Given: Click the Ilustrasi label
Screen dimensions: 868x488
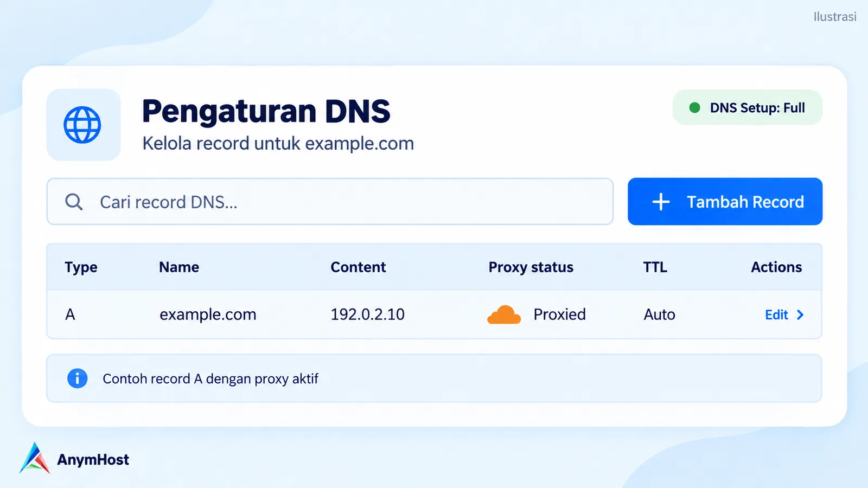Looking at the screenshot, I should coord(835,17).
